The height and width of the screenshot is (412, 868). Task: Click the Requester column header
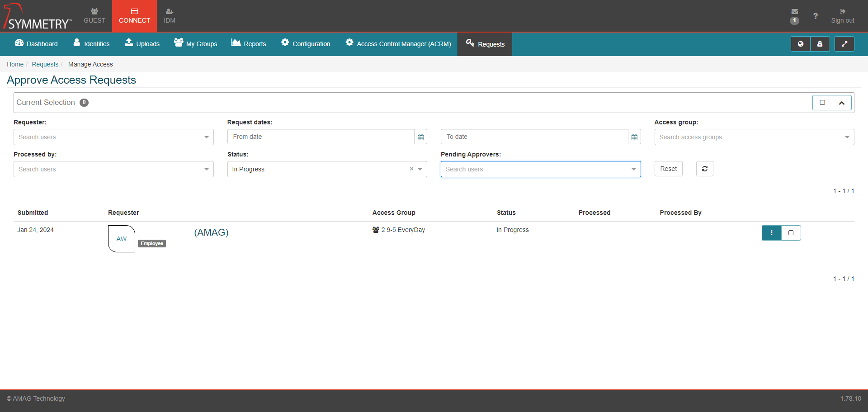(x=123, y=213)
